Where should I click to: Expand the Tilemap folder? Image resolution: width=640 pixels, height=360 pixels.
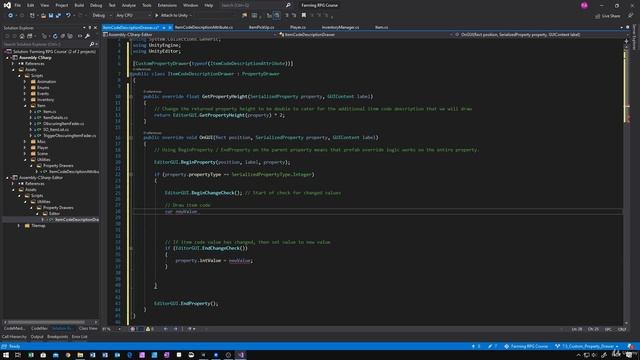(x=19, y=226)
